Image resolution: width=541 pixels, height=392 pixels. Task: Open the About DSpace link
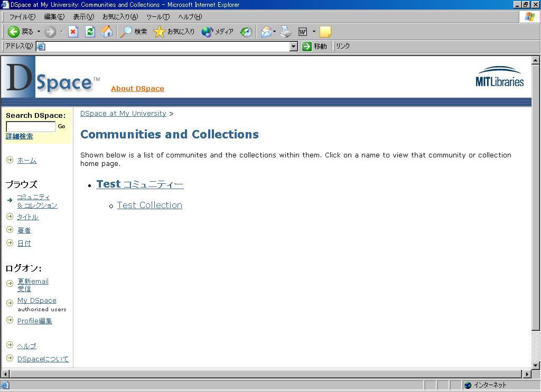click(x=137, y=88)
